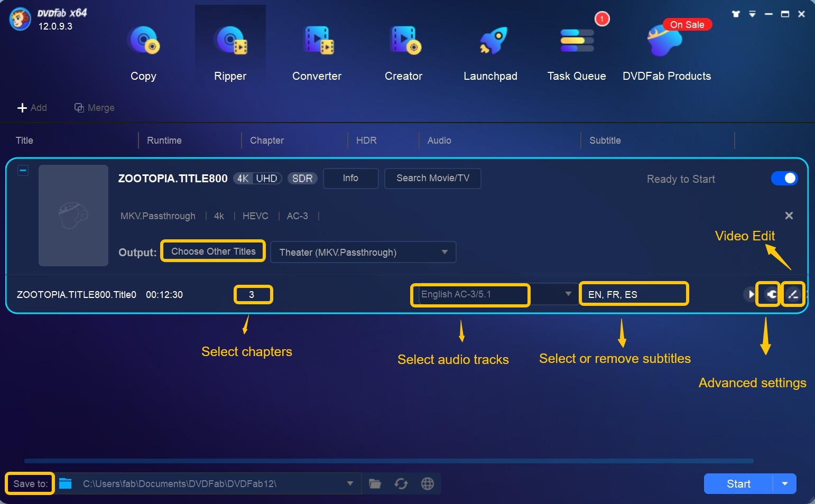Open the Creator module

[404, 53]
